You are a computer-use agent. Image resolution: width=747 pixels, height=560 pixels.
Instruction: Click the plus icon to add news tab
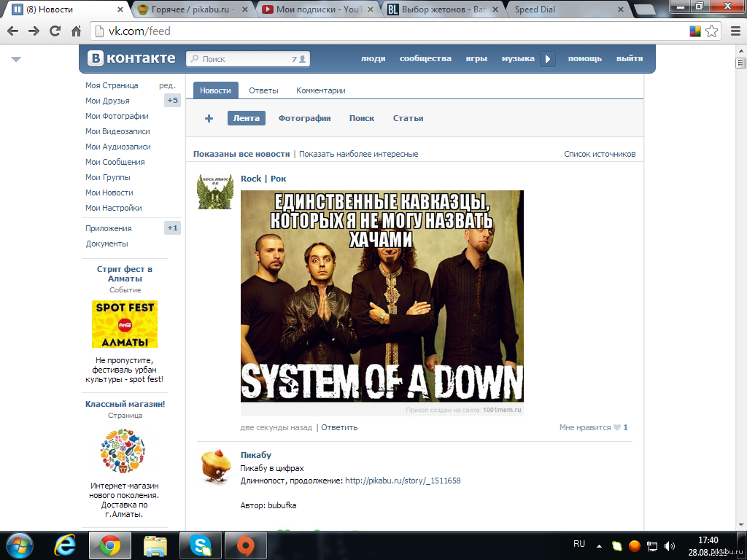point(209,119)
